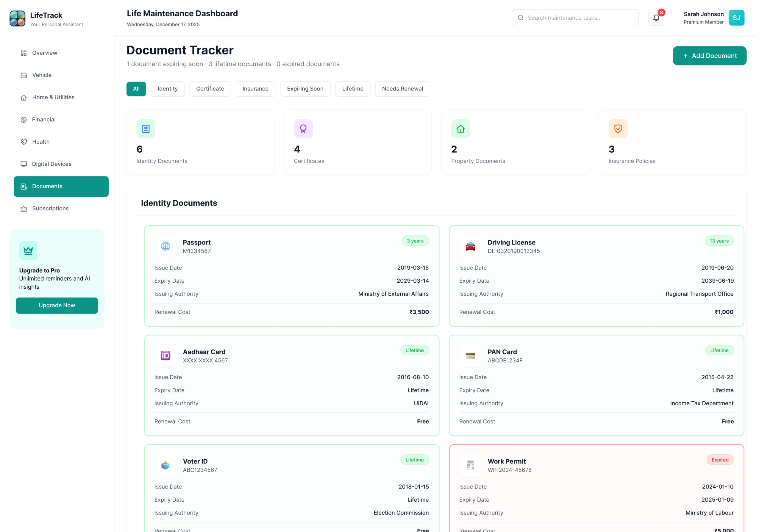Click the purple Certificates ribbon icon
Screen dimensions: 762x532
click(x=303, y=129)
